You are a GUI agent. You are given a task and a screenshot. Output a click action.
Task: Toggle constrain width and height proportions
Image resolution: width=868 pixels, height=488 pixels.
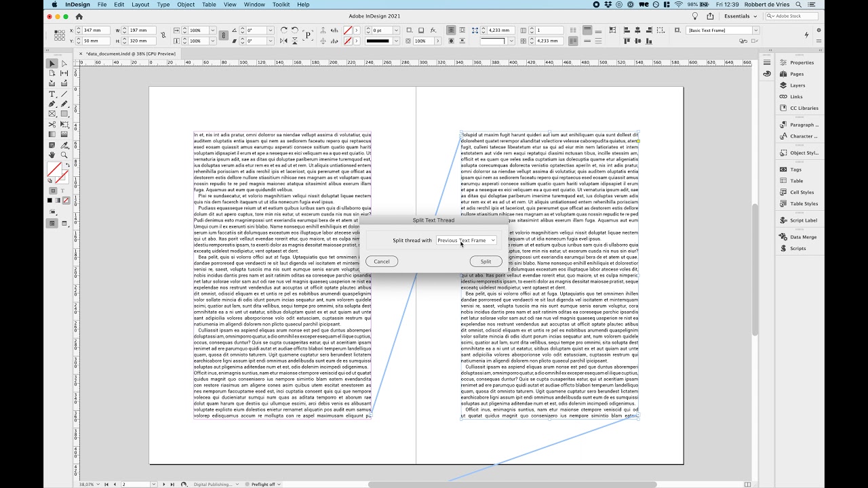[163, 35]
